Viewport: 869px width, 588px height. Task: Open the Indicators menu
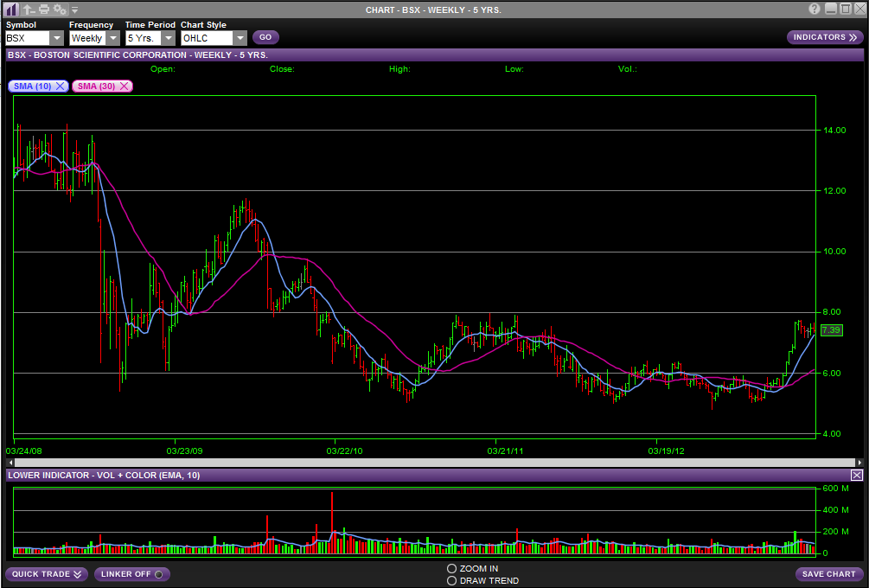825,37
